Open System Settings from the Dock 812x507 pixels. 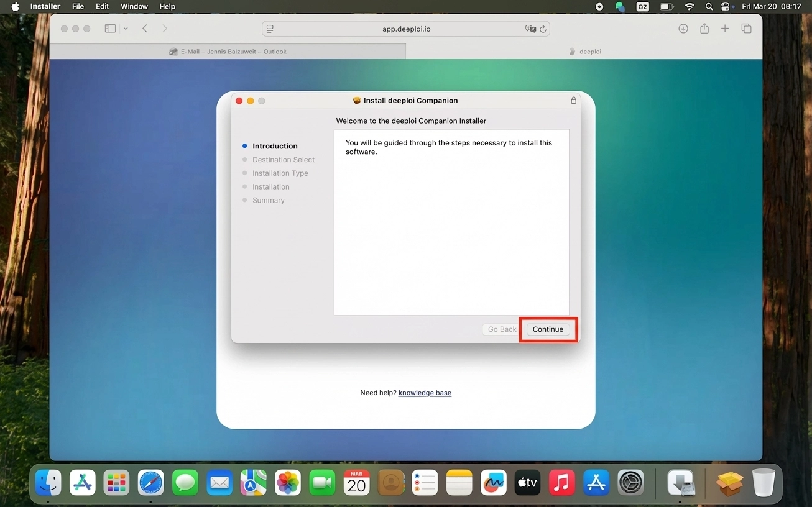click(630, 482)
